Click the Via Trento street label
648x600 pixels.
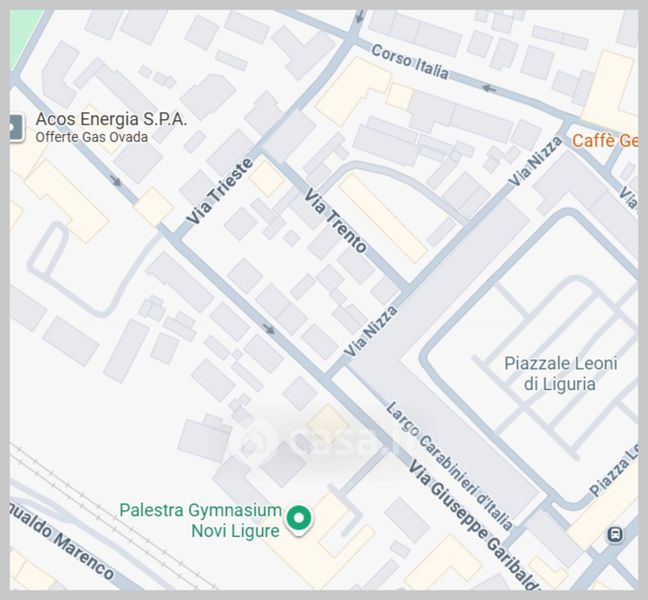pyautogui.click(x=335, y=221)
